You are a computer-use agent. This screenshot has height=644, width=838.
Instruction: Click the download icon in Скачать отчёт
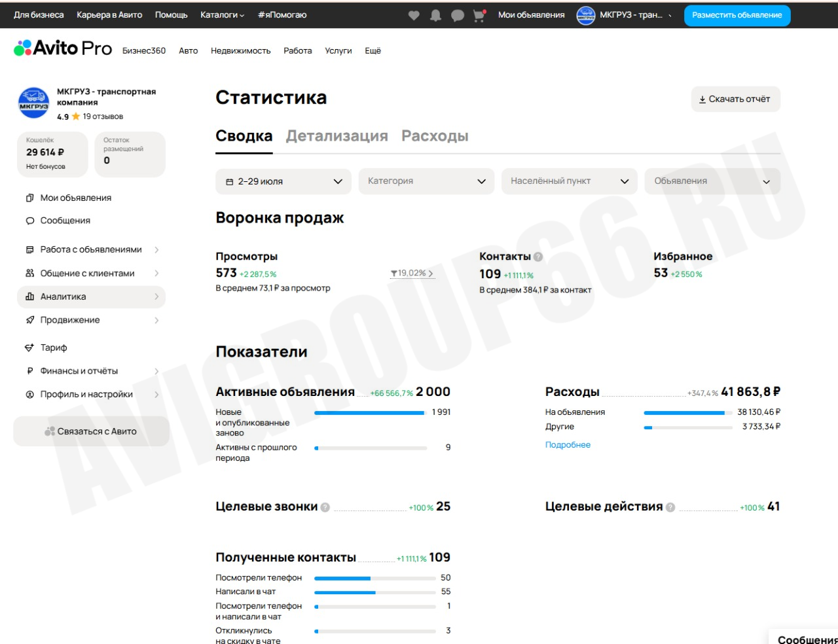coord(702,99)
